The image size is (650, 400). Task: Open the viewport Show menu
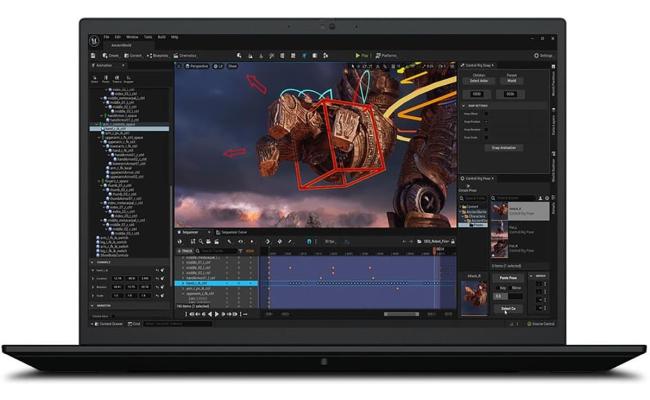pyautogui.click(x=233, y=66)
